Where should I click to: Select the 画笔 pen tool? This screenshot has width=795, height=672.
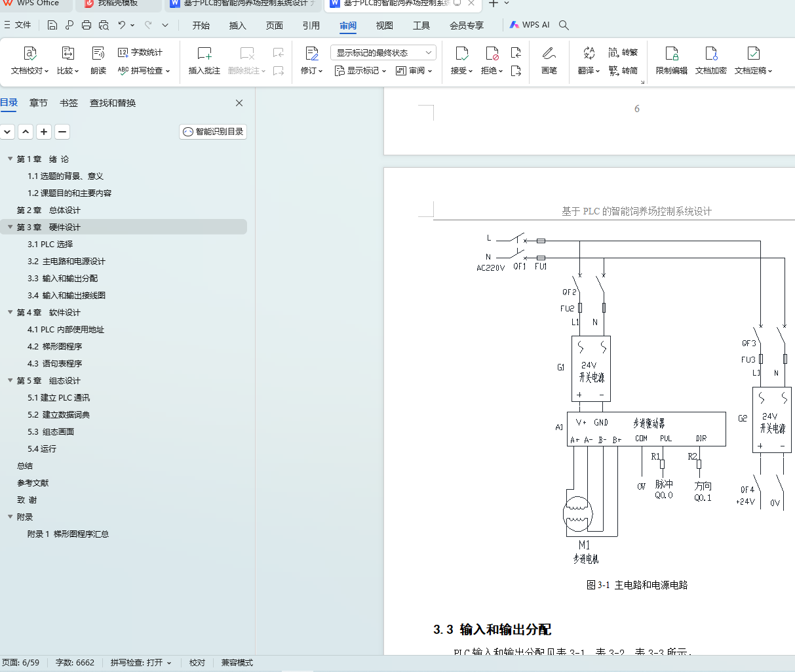(x=549, y=61)
